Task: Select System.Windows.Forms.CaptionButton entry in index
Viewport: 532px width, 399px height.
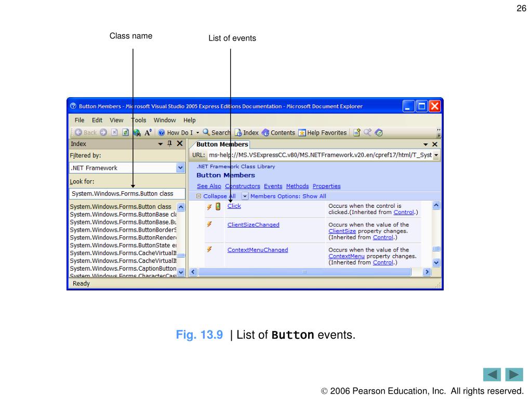Action: (123, 269)
